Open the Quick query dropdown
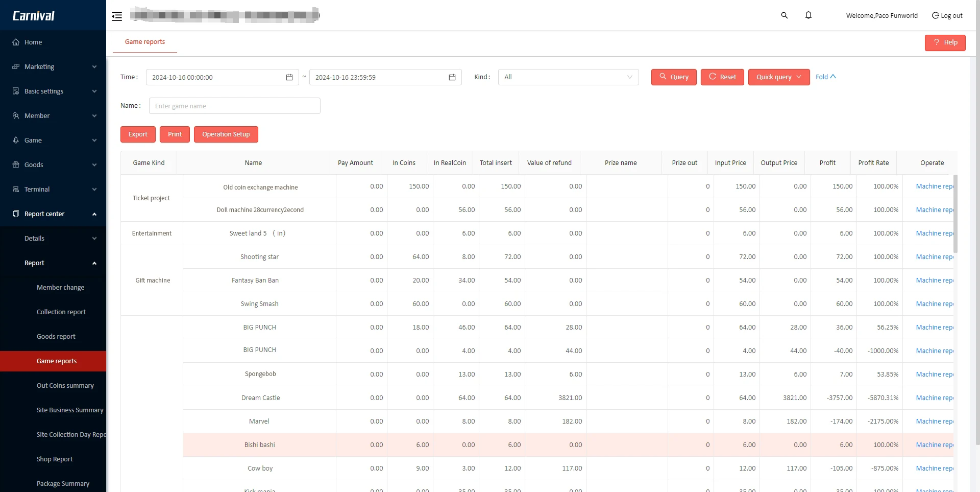This screenshot has width=980, height=492. pyautogui.click(x=778, y=77)
